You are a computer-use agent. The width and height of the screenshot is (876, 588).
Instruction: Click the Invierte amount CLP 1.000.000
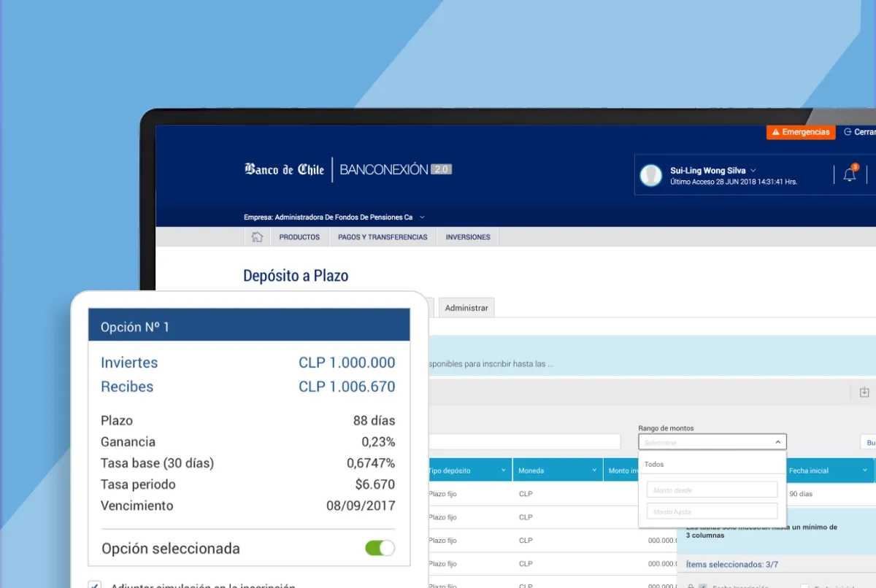coord(347,363)
